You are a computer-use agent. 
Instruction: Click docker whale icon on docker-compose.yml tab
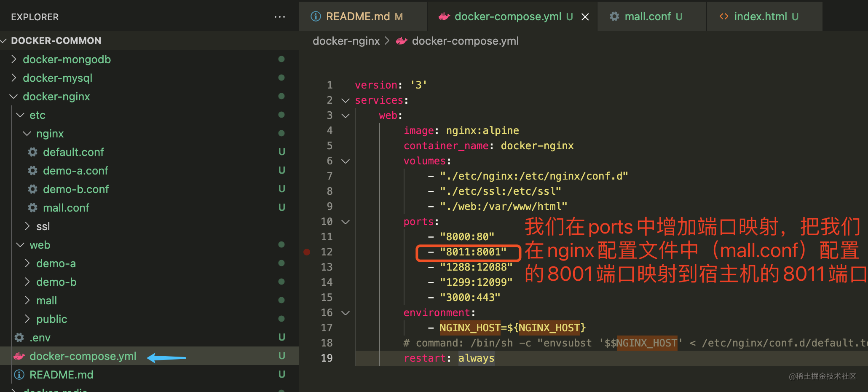pos(444,16)
